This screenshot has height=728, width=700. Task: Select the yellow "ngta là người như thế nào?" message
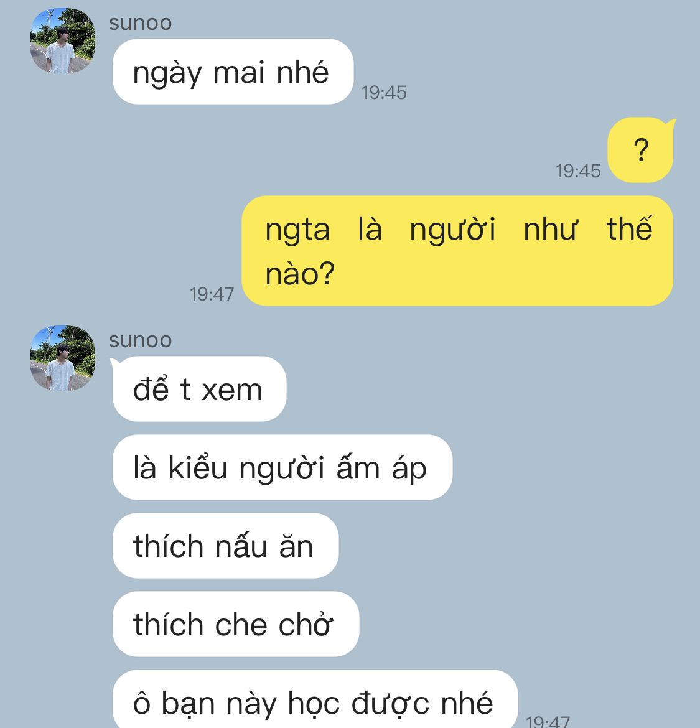point(458,251)
